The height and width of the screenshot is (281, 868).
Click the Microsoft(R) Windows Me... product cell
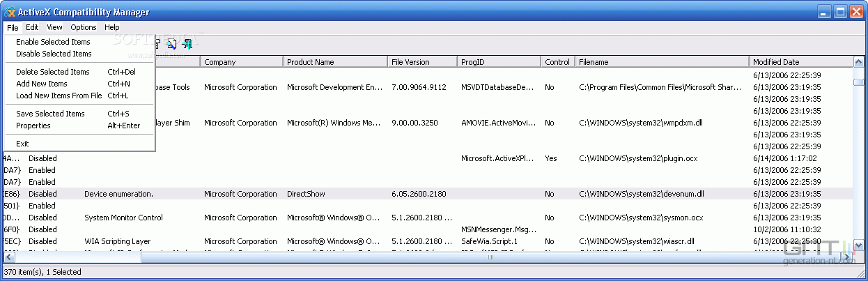tap(334, 123)
